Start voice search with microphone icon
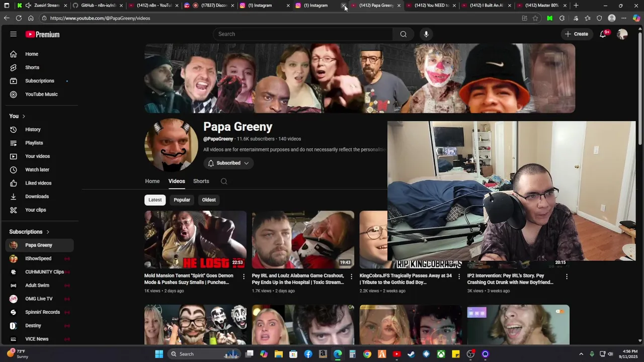Viewport: 644px width, 362px height. pos(426,34)
